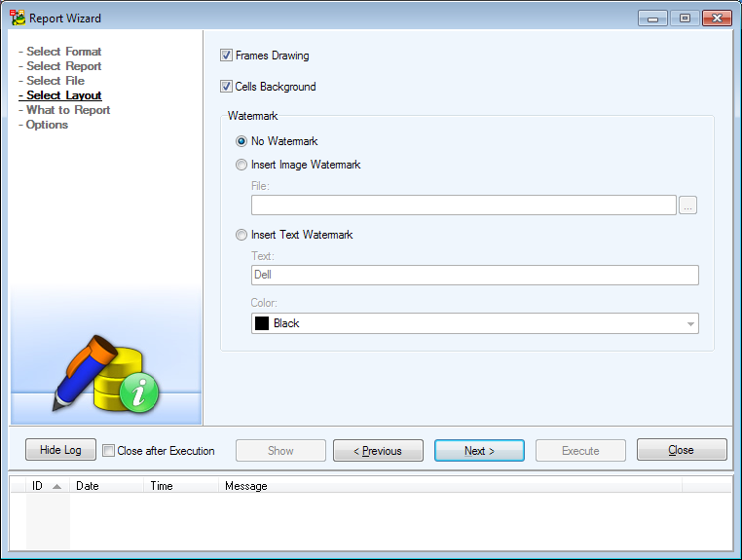Click the Show button
Image resolution: width=742 pixels, height=560 pixels.
(x=280, y=451)
